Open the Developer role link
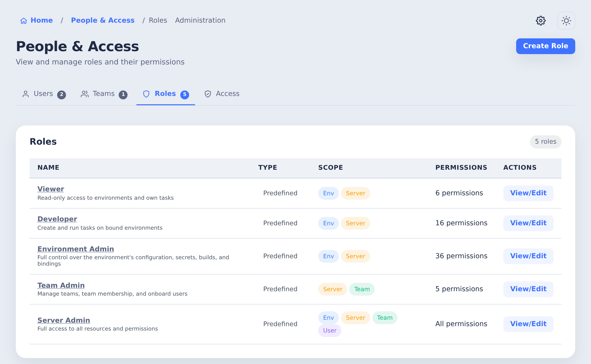Screen dimensions: 591x364 tap(57, 219)
